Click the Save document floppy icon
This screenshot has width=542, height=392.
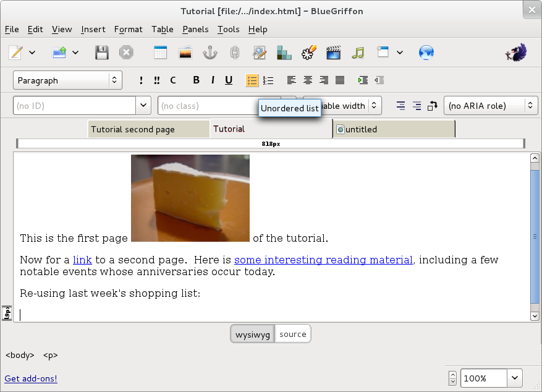(x=102, y=53)
